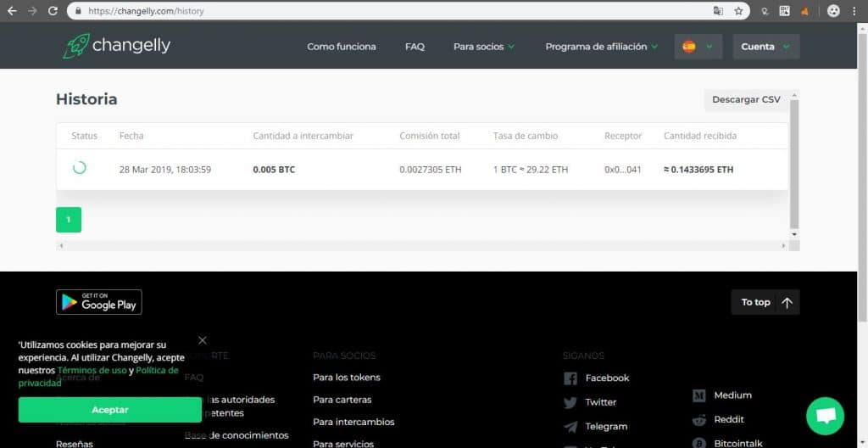Open the Telegram social link
Viewport: 868px width, 448px height.
click(596, 427)
